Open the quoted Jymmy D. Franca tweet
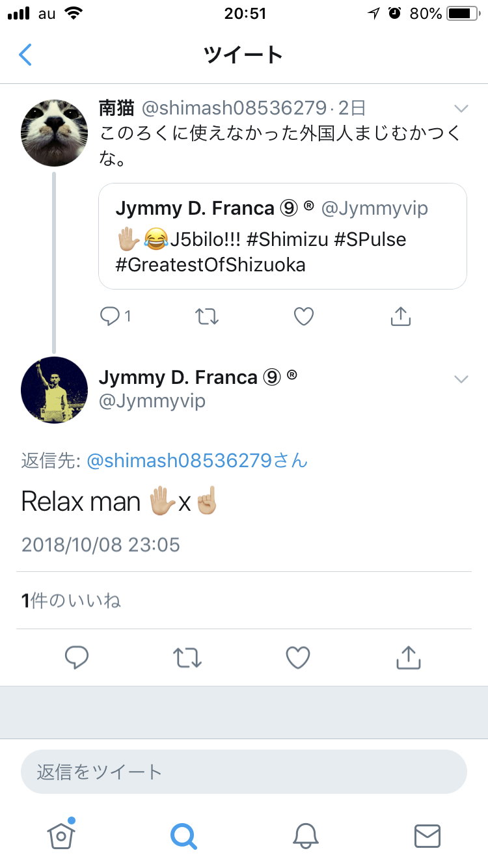 point(282,236)
